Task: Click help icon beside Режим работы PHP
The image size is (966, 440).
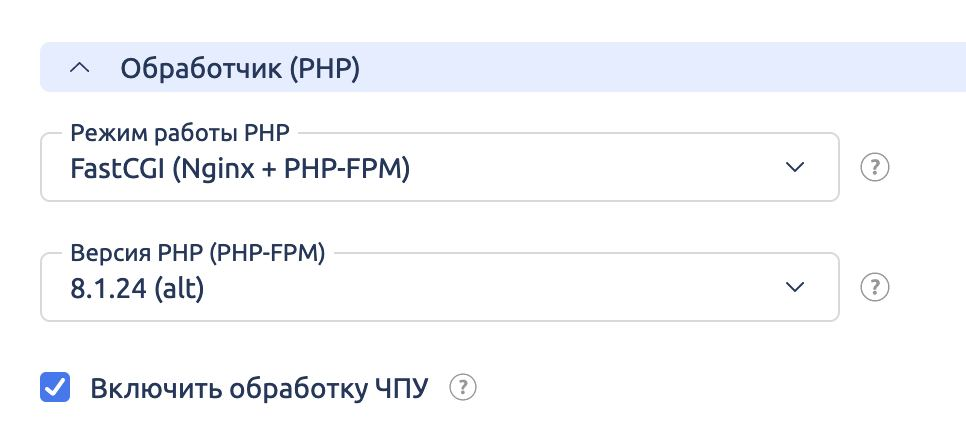Action: (875, 167)
